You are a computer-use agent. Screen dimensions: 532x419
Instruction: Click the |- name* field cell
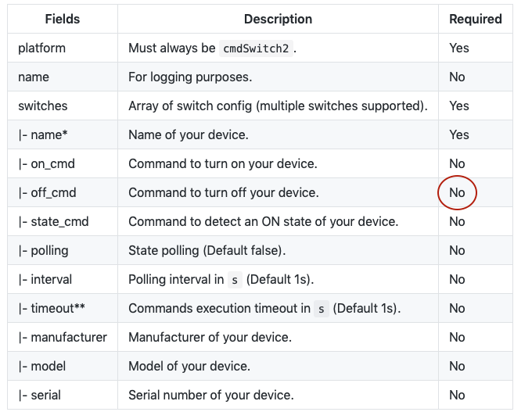[43, 134]
